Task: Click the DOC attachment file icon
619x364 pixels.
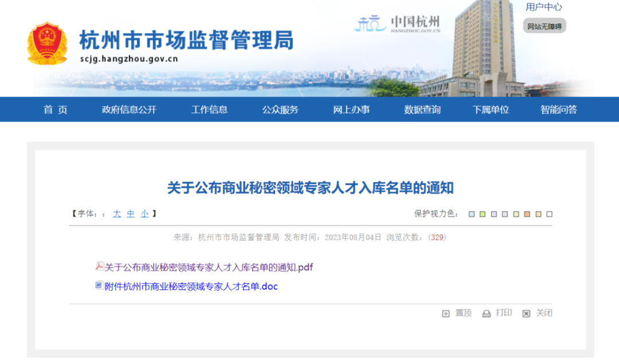Action: click(x=99, y=285)
